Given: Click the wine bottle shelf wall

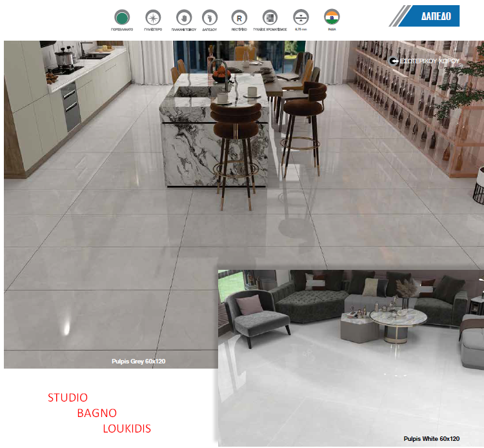Looking at the screenshot, I should (413, 97).
